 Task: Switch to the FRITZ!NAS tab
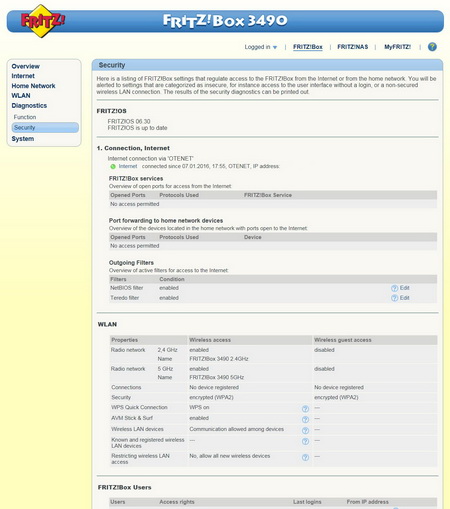[x=353, y=47]
